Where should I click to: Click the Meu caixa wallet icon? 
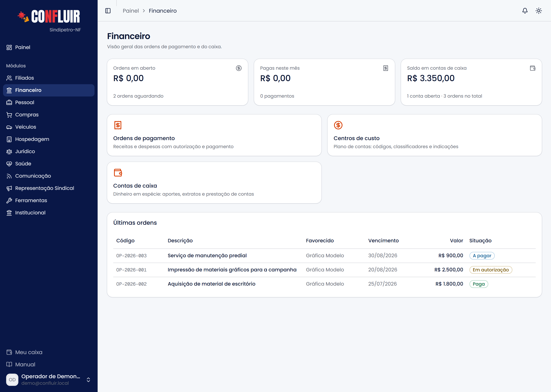point(9,352)
